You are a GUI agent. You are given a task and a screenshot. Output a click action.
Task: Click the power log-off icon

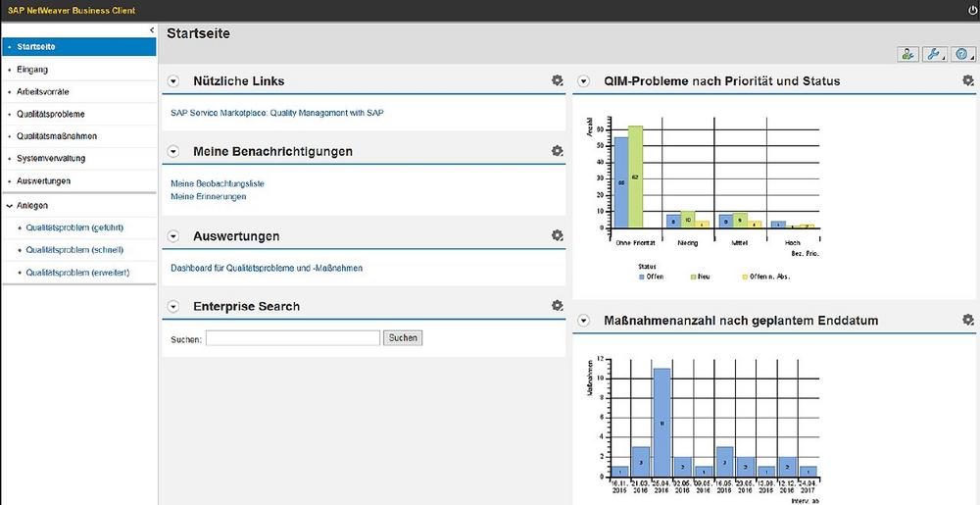coord(972,11)
